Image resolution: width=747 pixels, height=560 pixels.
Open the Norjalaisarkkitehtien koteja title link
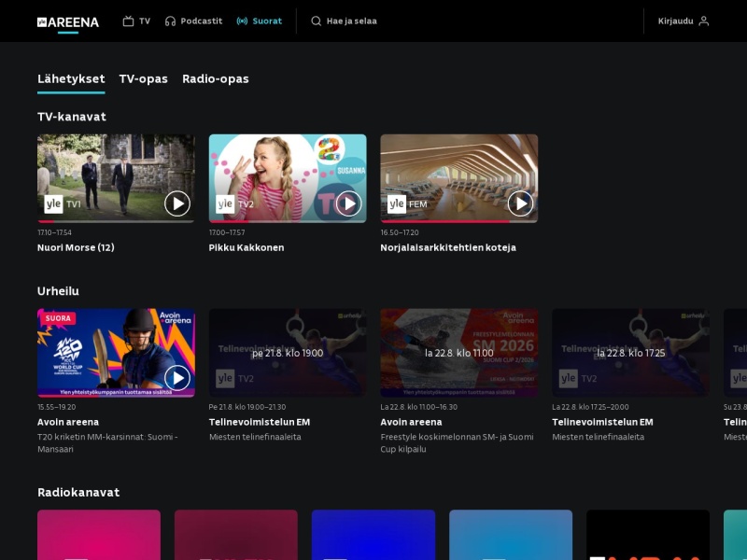click(x=448, y=247)
